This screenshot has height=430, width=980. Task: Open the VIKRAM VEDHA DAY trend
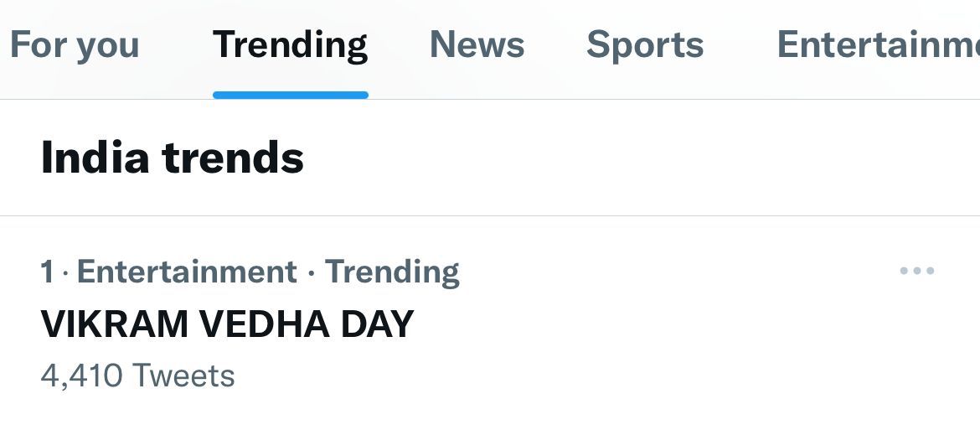pyautogui.click(x=227, y=324)
